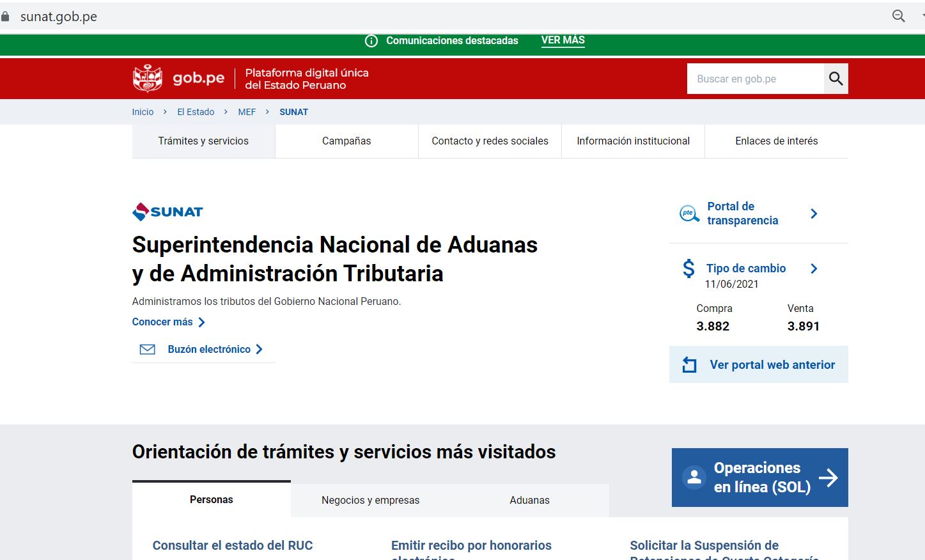The width and height of the screenshot is (925, 560).
Task: Open the Campañas menu item
Action: pos(346,141)
